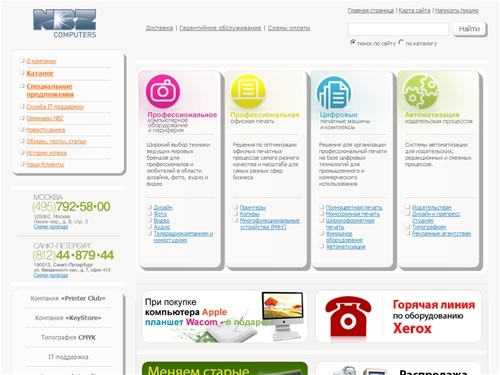The width and height of the screenshot is (500, 375).
Task: Select the 'поиск по сайту' radio button
Action: [x=353, y=42]
